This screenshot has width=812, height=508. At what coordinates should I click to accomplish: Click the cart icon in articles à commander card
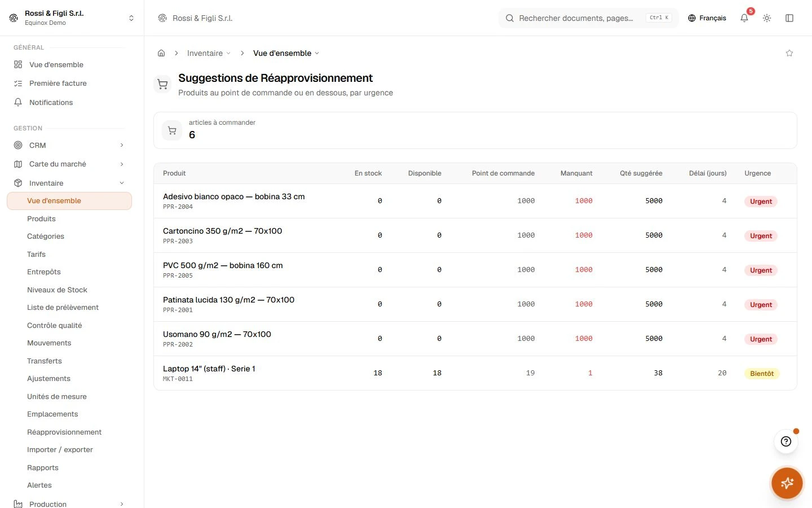tap(172, 130)
